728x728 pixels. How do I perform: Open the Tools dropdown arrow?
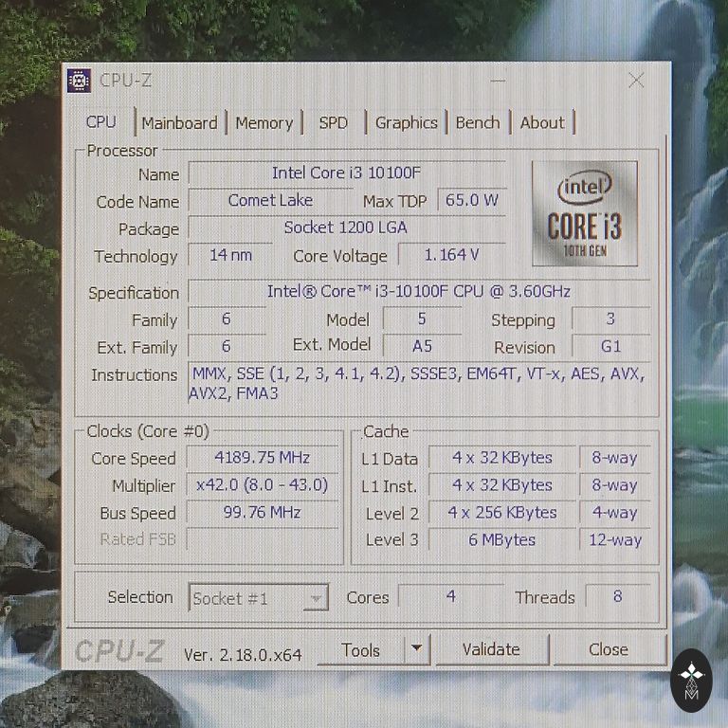click(415, 650)
